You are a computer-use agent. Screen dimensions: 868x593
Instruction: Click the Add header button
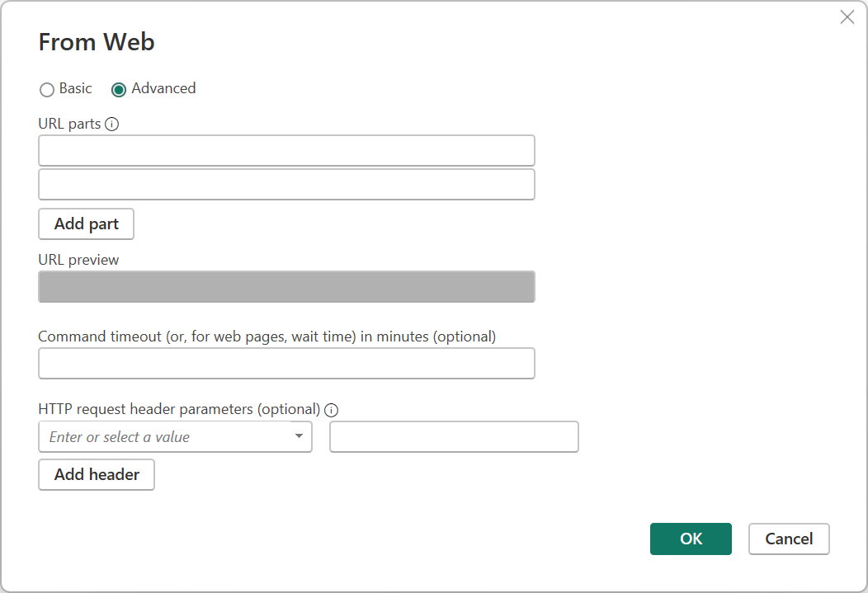coord(96,474)
